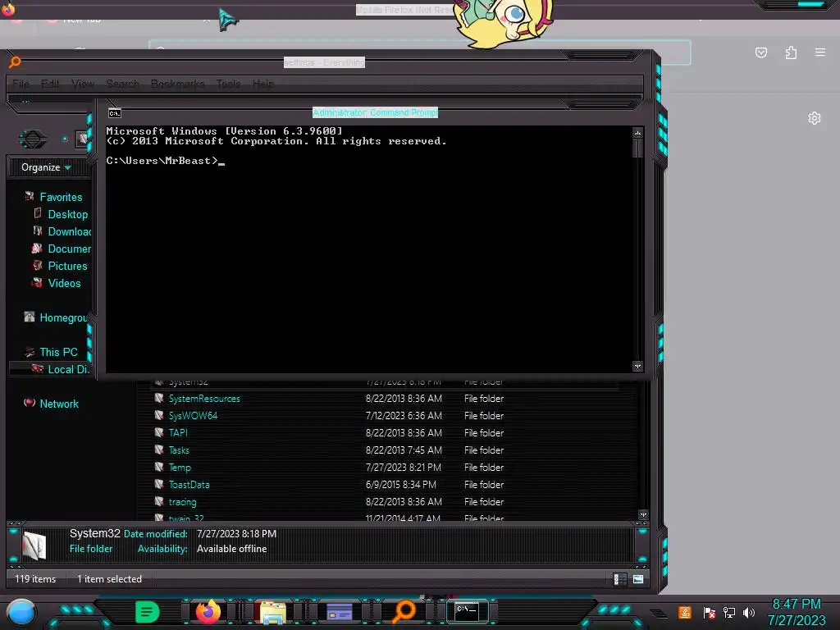Screen dimensions: 840x630
Task: Switch to details view in Explorer status bar
Action: pos(619,579)
